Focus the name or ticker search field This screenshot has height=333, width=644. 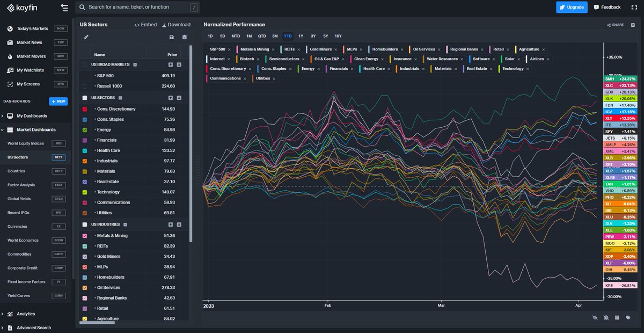click(137, 7)
